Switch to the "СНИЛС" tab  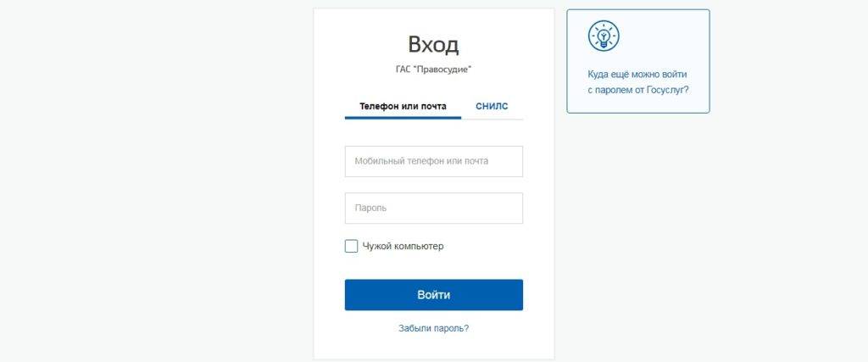(x=492, y=107)
